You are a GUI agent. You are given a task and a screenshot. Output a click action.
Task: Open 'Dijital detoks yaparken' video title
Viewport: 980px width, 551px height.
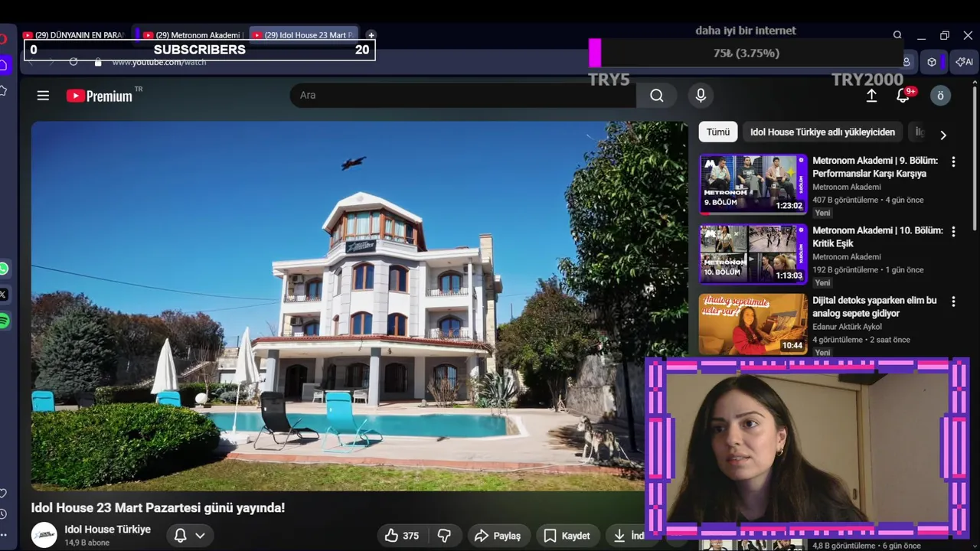tap(874, 307)
